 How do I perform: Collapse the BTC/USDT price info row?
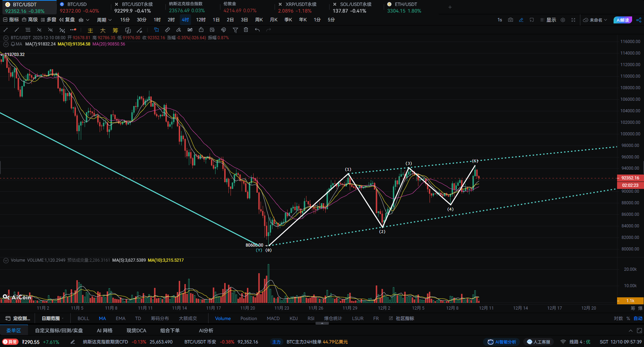[x=6, y=38]
